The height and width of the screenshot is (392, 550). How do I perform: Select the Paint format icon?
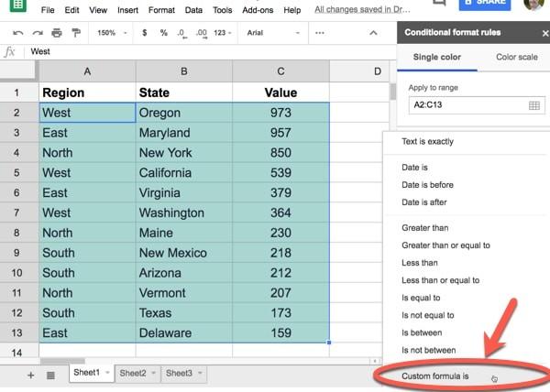[76, 33]
